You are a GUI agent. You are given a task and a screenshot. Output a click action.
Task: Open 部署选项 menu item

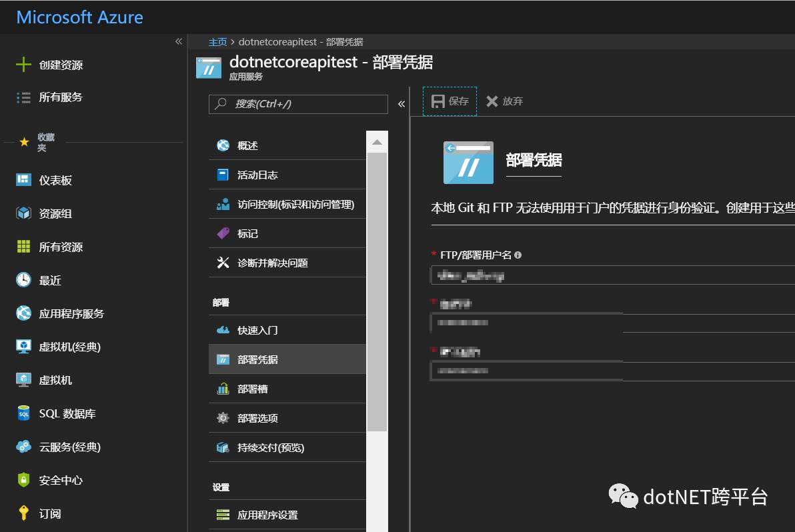[x=287, y=418]
